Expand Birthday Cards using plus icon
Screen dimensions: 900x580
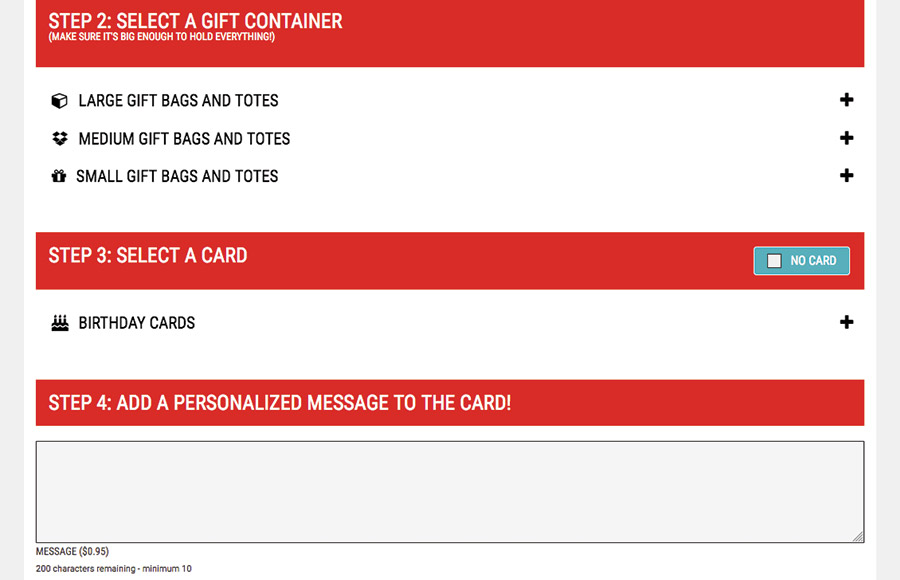point(846,322)
